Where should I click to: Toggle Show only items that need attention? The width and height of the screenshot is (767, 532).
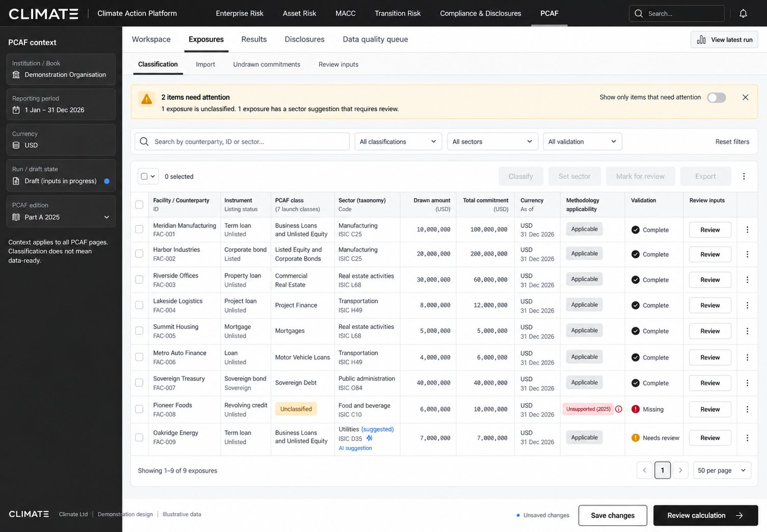pyautogui.click(x=717, y=98)
